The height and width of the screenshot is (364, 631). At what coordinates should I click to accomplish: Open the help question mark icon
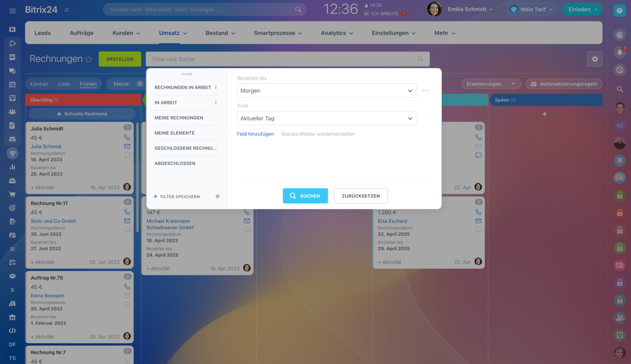point(620,11)
